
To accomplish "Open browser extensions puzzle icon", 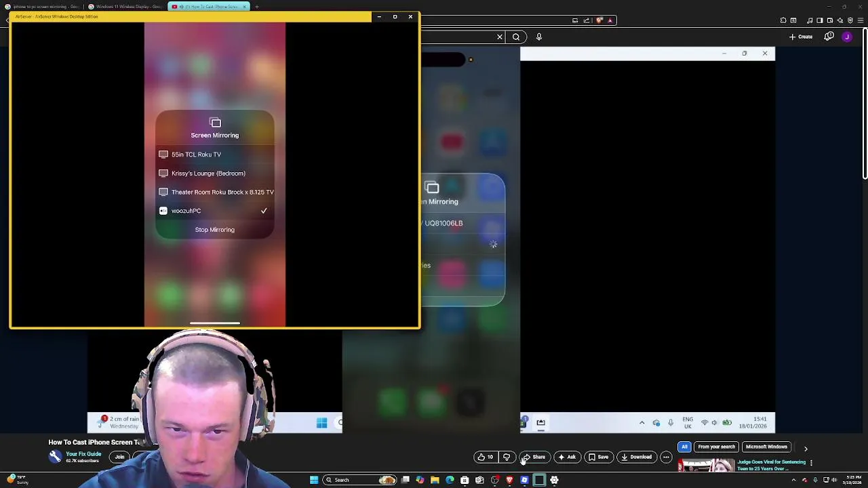I will click(x=783, y=20).
